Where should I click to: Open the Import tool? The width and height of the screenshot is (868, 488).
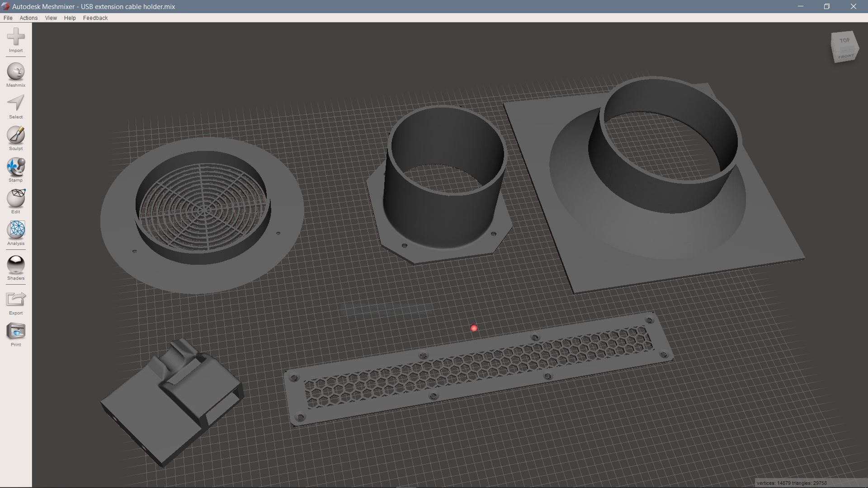click(x=16, y=40)
